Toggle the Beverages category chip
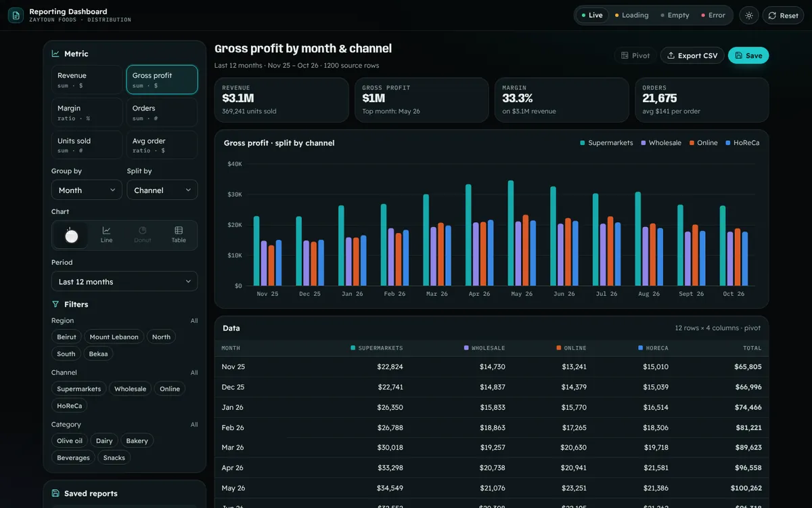Image resolution: width=812 pixels, height=508 pixels. 73,458
